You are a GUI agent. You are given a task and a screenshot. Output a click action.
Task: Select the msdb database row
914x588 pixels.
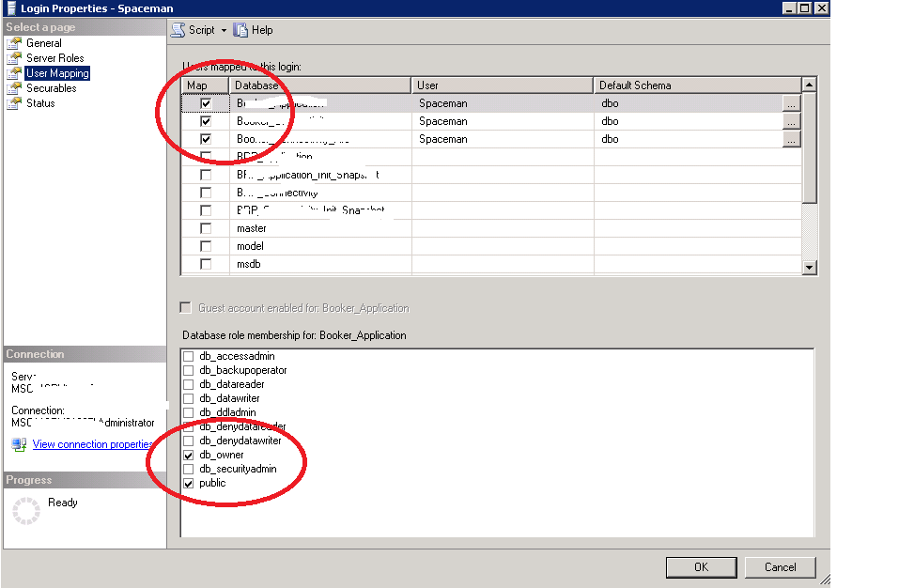pyautogui.click(x=491, y=265)
